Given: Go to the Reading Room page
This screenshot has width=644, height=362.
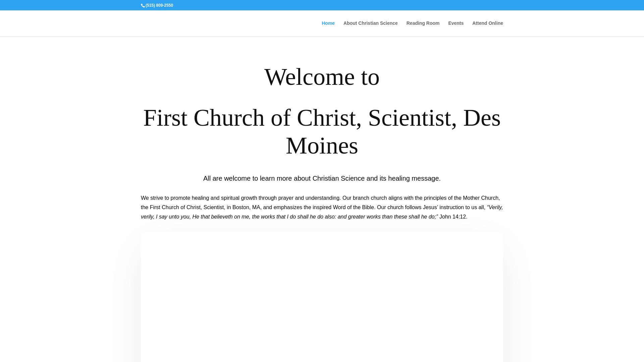Looking at the screenshot, I should 423,23.
